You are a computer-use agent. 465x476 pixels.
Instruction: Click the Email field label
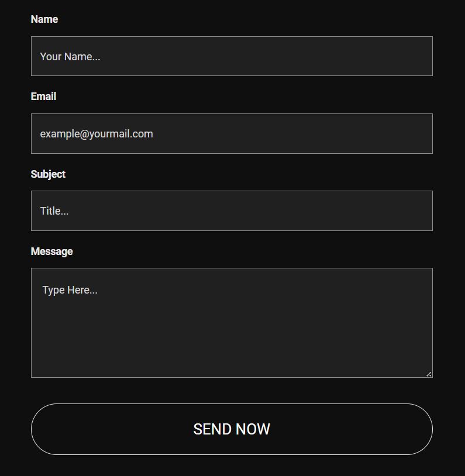tap(43, 96)
